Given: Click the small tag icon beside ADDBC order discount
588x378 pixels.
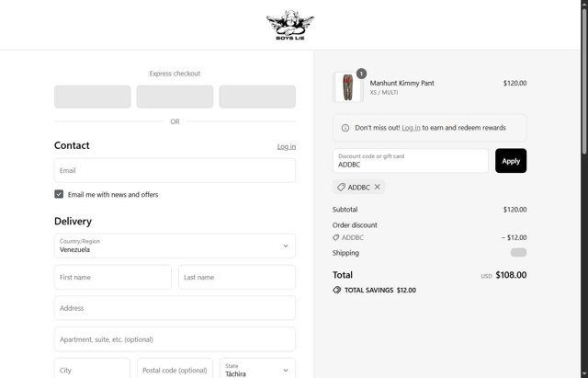Looking at the screenshot, I should tap(336, 237).
